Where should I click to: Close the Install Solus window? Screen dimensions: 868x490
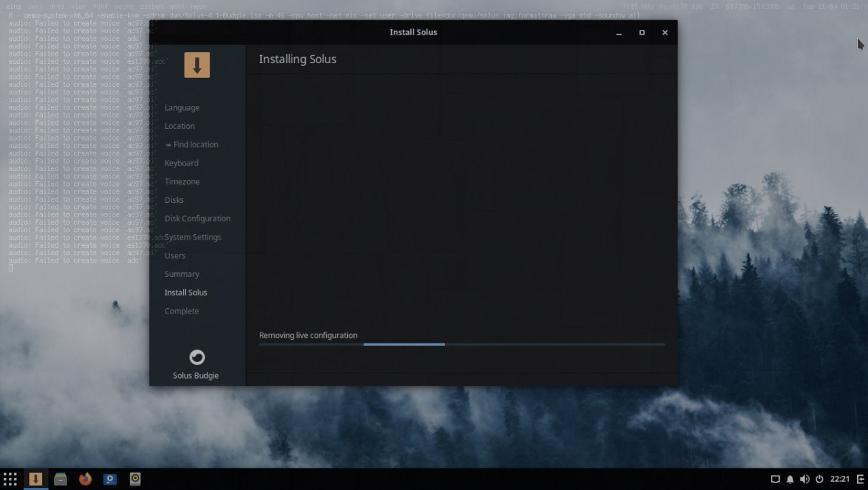pyautogui.click(x=665, y=33)
